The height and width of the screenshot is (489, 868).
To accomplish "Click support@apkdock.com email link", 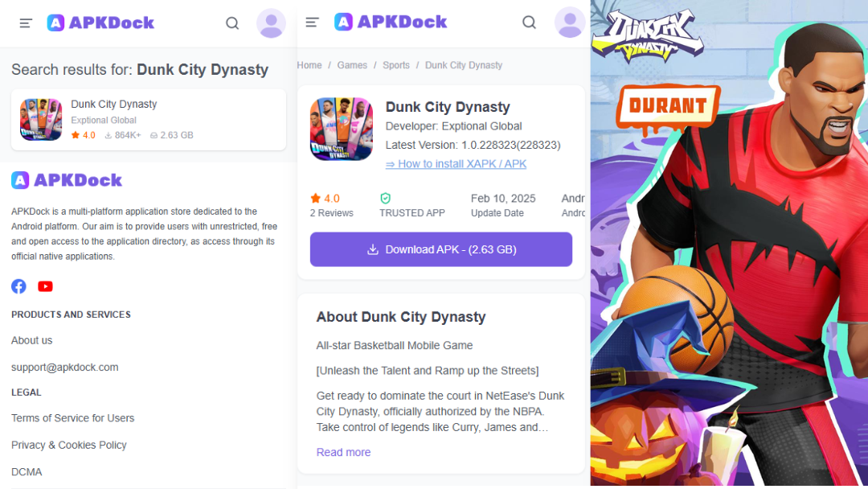I will (65, 368).
